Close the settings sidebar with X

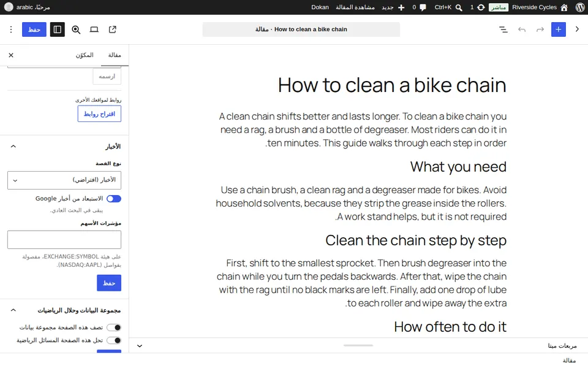(x=11, y=55)
